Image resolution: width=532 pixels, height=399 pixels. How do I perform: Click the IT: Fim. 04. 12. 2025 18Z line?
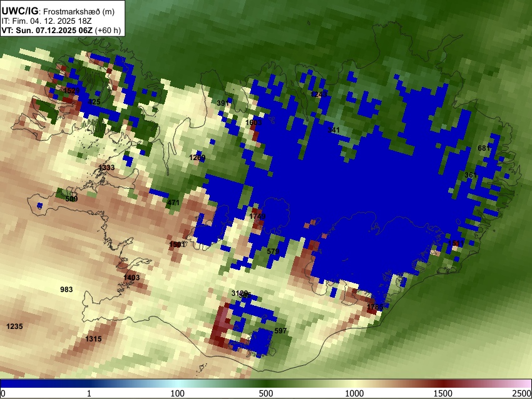tap(46, 21)
